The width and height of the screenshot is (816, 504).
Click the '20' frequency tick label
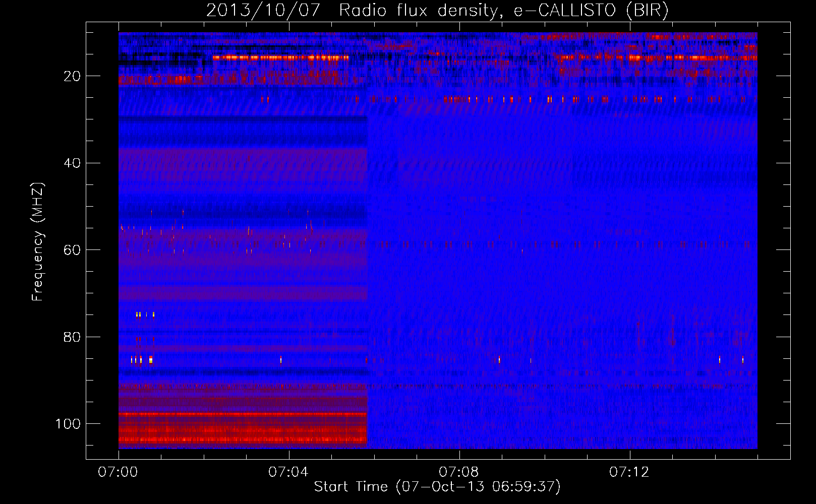[x=72, y=76]
